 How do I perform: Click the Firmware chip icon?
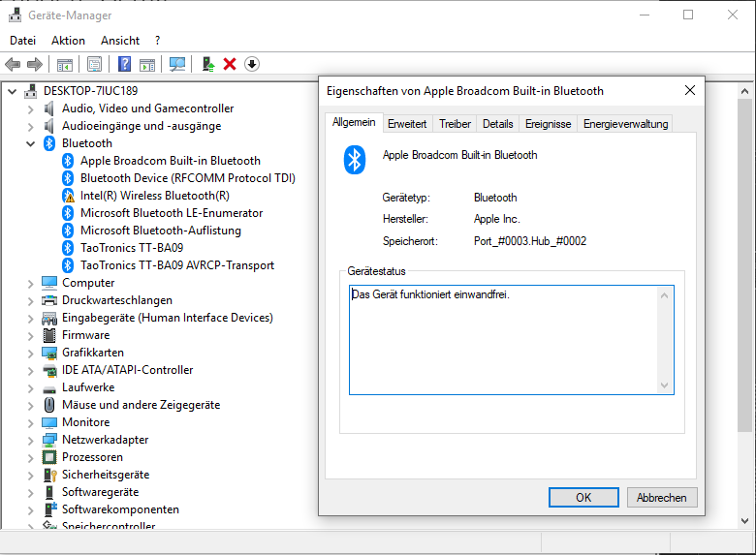click(49, 335)
